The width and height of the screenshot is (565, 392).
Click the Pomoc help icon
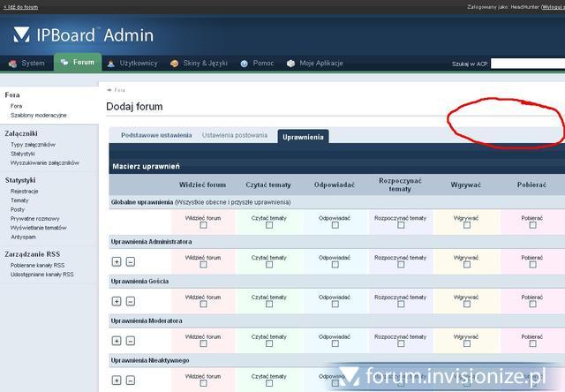pyautogui.click(x=243, y=64)
